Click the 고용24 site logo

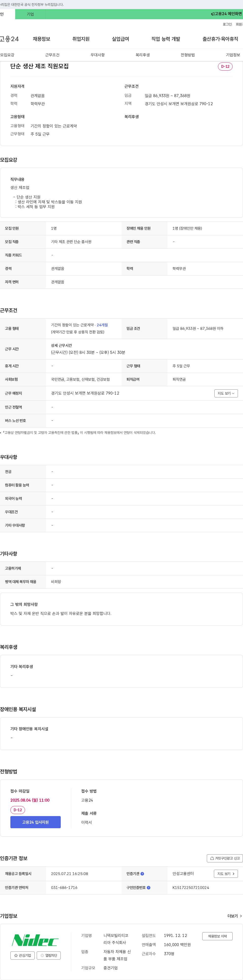click(9, 39)
